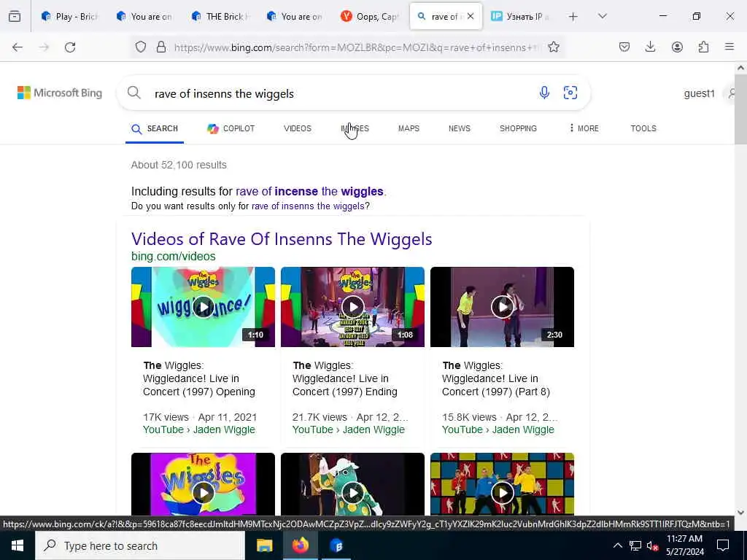The image size is (747, 560).
Task: Open muted volume tray icon
Action: [652, 545]
